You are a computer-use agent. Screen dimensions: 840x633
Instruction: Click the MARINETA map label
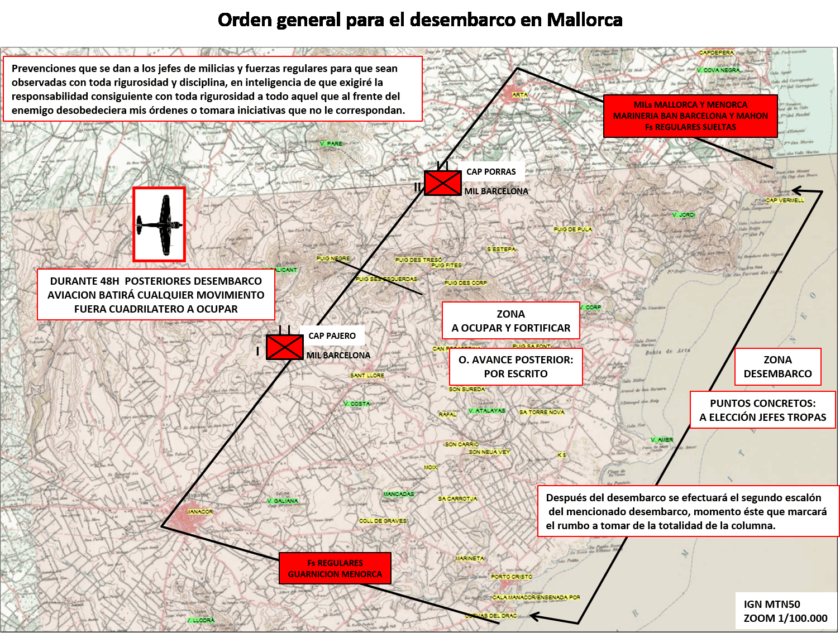(470, 558)
